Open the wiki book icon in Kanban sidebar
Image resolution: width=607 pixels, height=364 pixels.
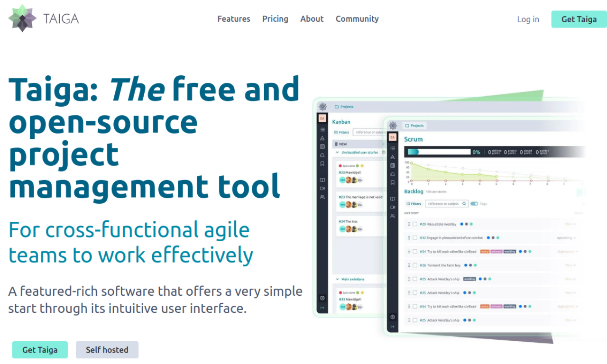pos(322,180)
